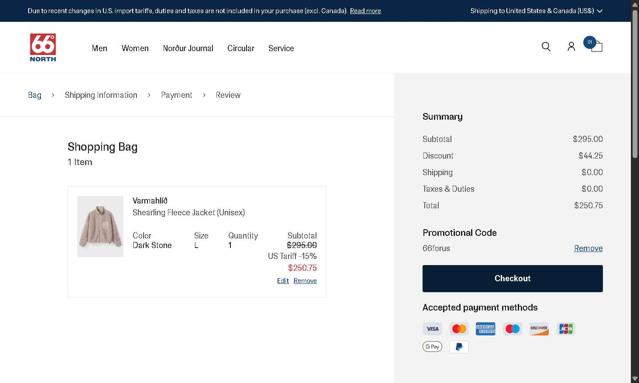
Task: Click the JCB payment icon
Action: pyautogui.click(x=566, y=329)
